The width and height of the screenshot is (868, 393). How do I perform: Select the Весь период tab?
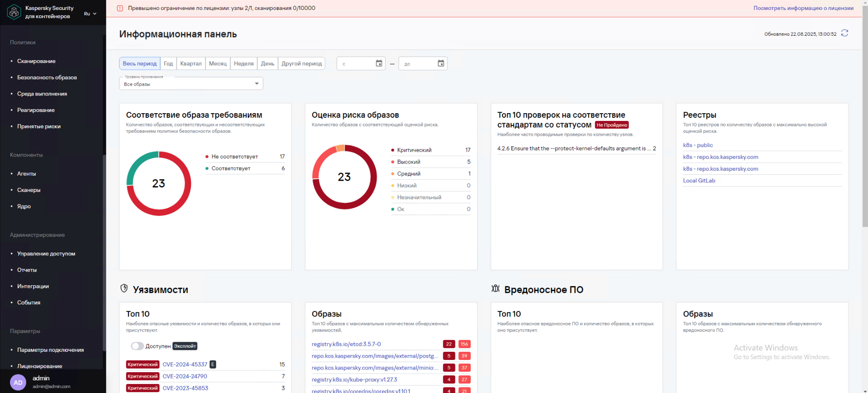pos(139,63)
